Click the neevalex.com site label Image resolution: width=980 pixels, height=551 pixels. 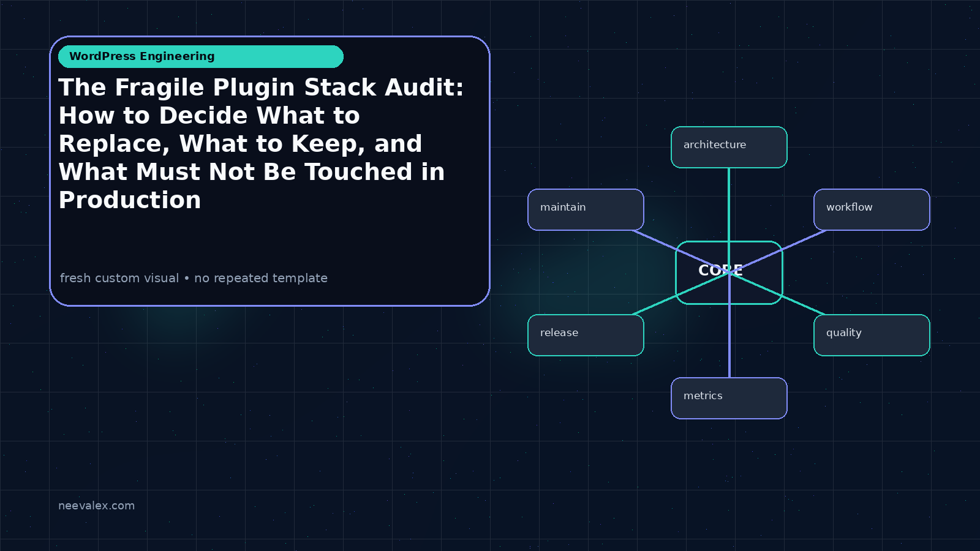96,506
